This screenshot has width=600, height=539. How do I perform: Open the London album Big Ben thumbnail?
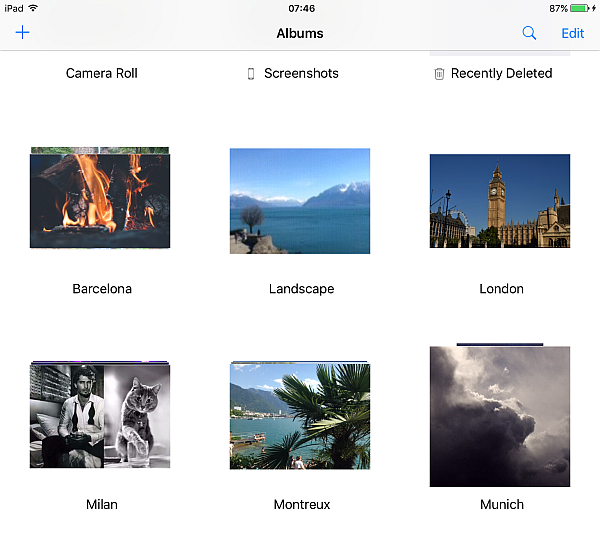click(x=500, y=201)
